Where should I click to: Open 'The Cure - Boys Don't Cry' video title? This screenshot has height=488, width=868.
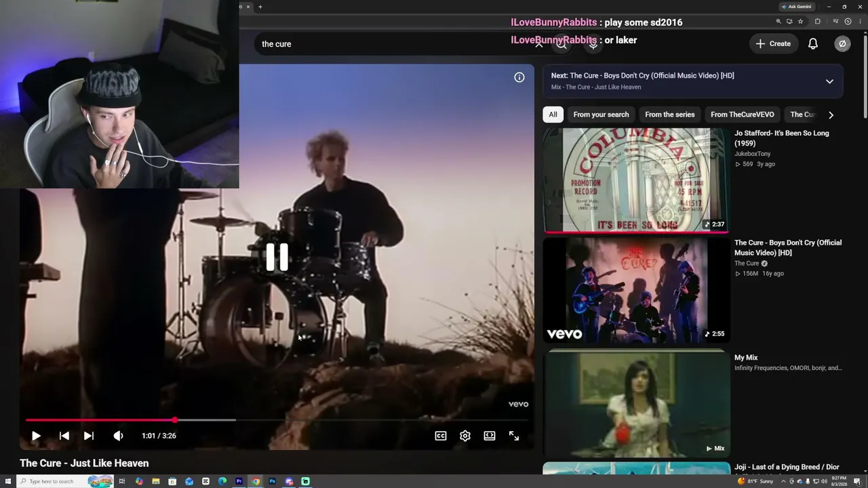(788, 247)
